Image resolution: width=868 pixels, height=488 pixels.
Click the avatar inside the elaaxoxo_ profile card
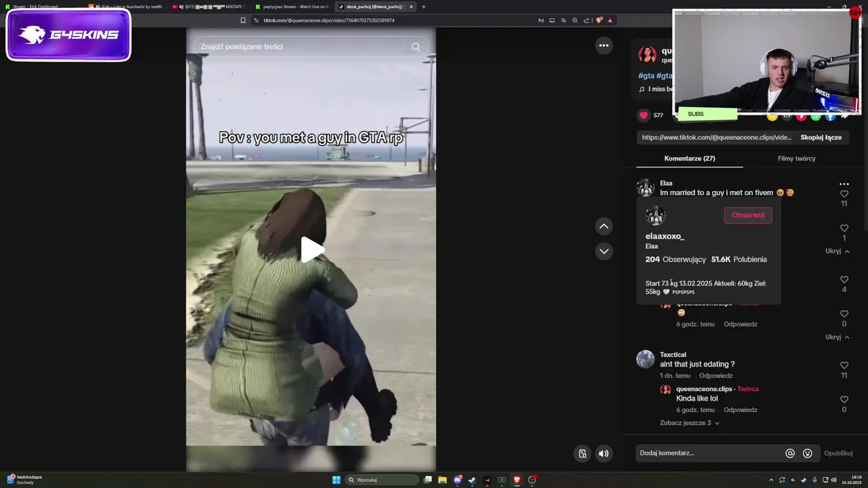point(655,216)
